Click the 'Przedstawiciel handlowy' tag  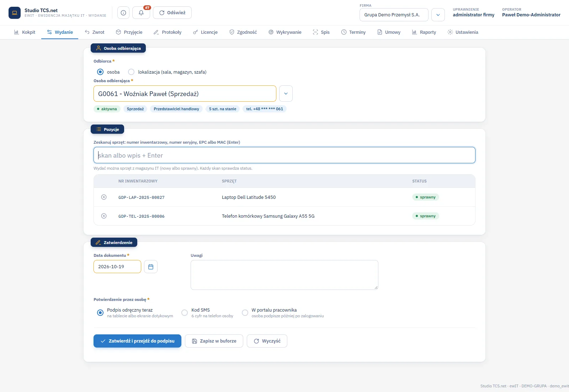tap(176, 109)
